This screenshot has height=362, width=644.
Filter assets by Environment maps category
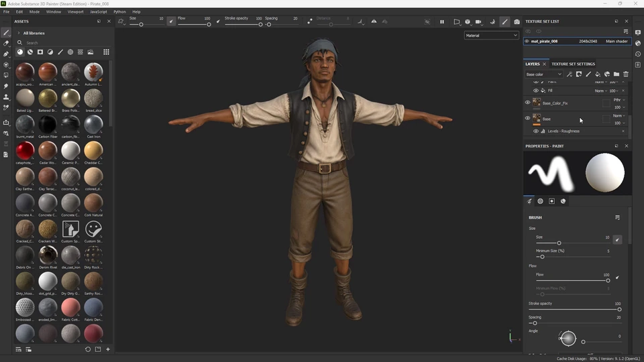click(91, 52)
